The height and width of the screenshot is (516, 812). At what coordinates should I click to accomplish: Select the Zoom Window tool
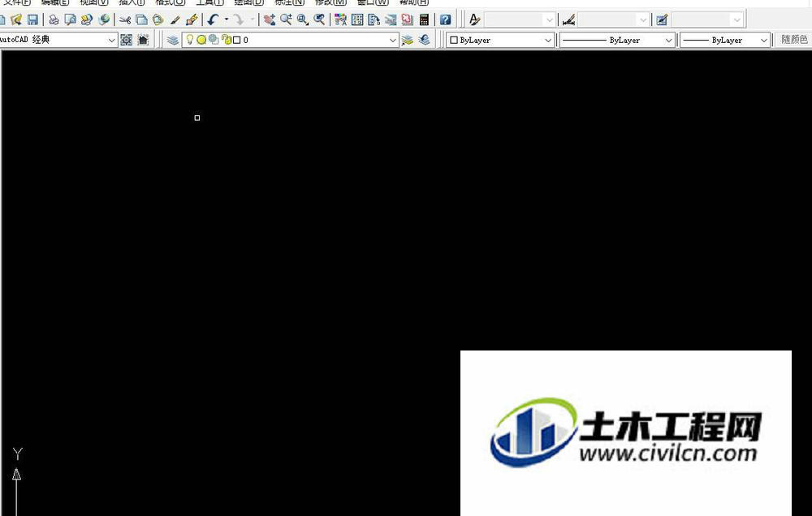click(303, 20)
